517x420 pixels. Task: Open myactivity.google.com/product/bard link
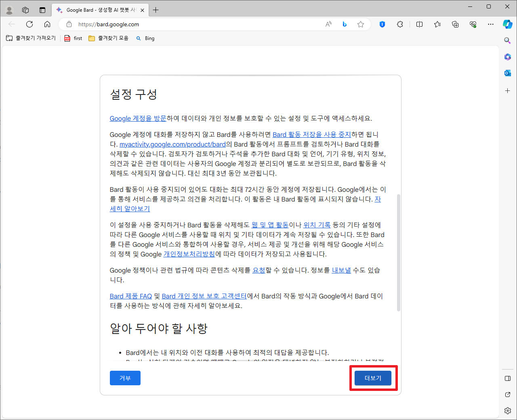point(172,144)
